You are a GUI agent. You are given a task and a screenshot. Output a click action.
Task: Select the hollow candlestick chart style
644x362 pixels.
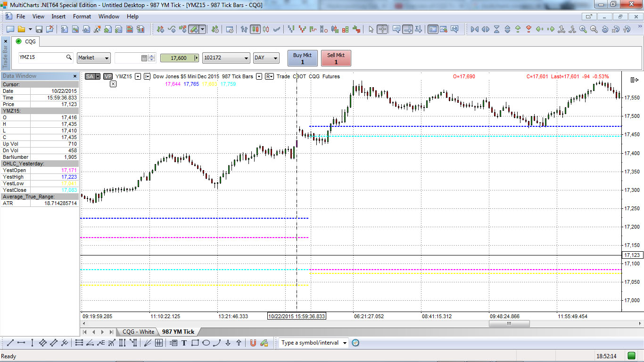coord(266,29)
